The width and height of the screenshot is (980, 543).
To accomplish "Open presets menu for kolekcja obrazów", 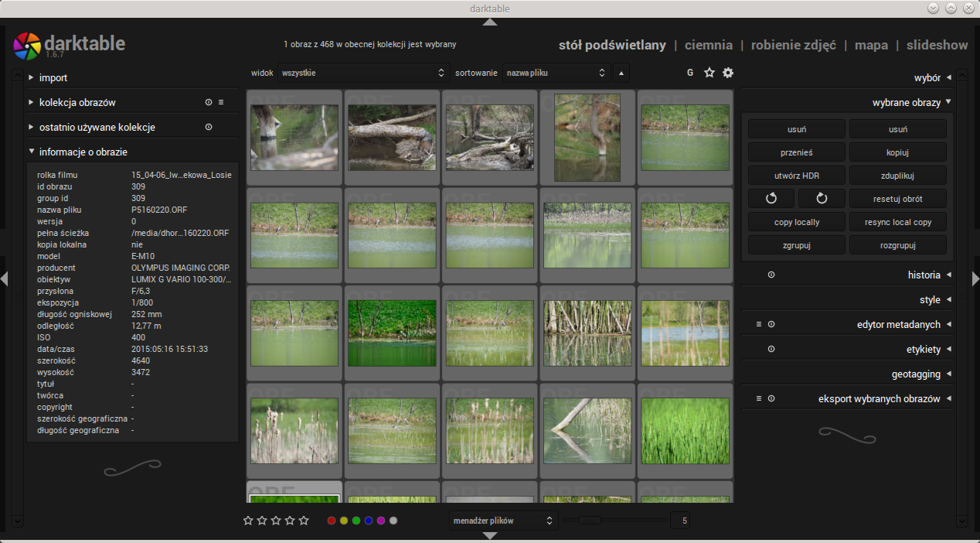I will [x=221, y=102].
